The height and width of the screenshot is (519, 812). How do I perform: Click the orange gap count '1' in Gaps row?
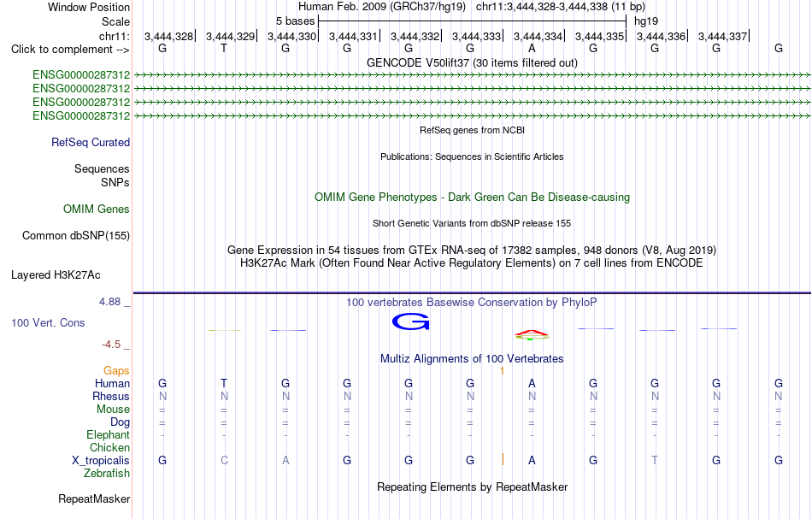pos(502,371)
